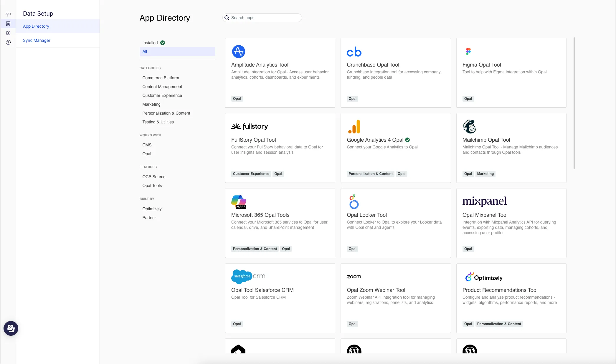Open App Directory in Data Setup sidebar
Viewport: 616px width, 364px height.
click(x=58, y=26)
